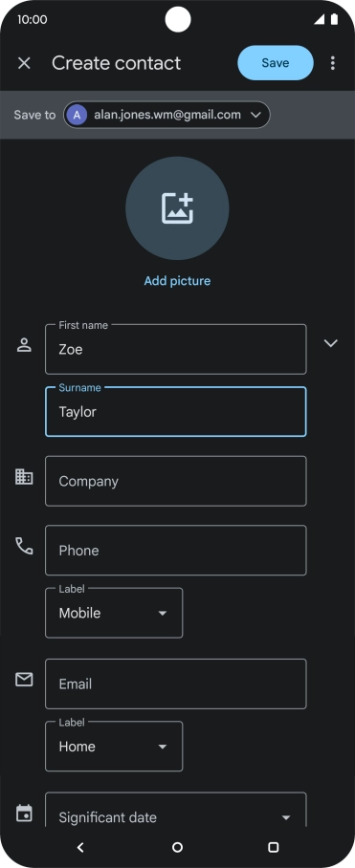
Task: Focus the Company input field
Action: (175, 481)
